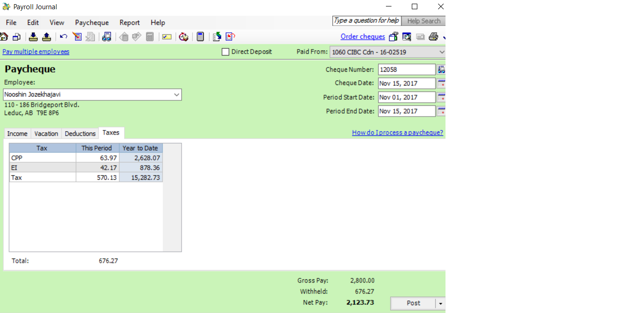644x313 pixels.
Task: Open the Paycheque menu
Action: tap(92, 23)
